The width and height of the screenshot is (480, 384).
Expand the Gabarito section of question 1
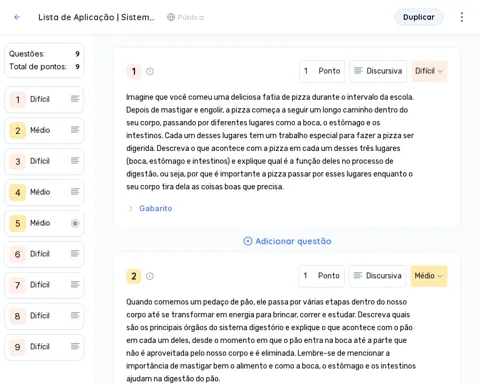click(130, 209)
